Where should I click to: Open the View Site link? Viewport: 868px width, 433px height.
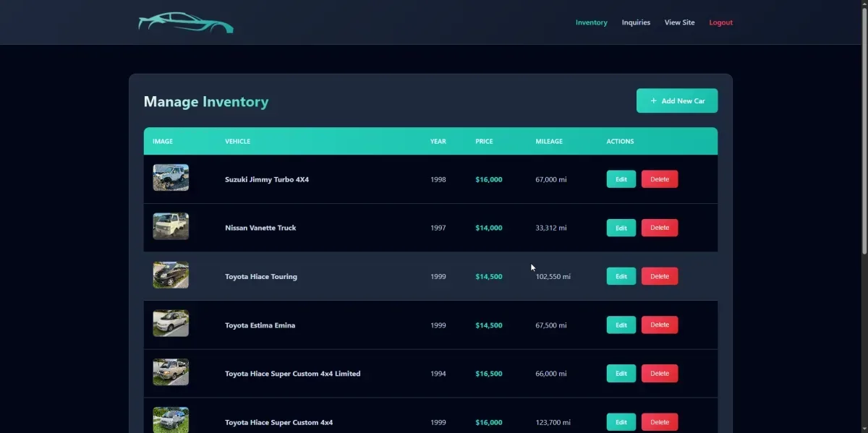pos(679,22)
